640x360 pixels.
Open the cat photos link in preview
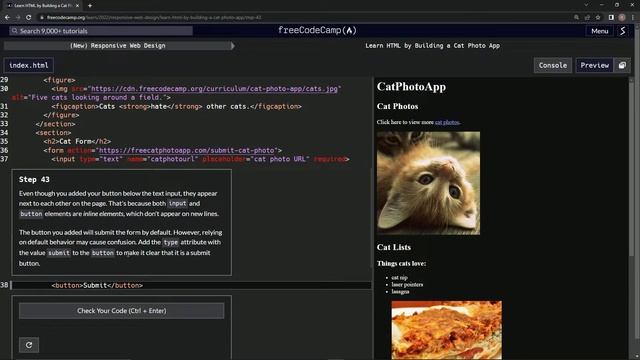pyautogui.click(x=447, y=122)
